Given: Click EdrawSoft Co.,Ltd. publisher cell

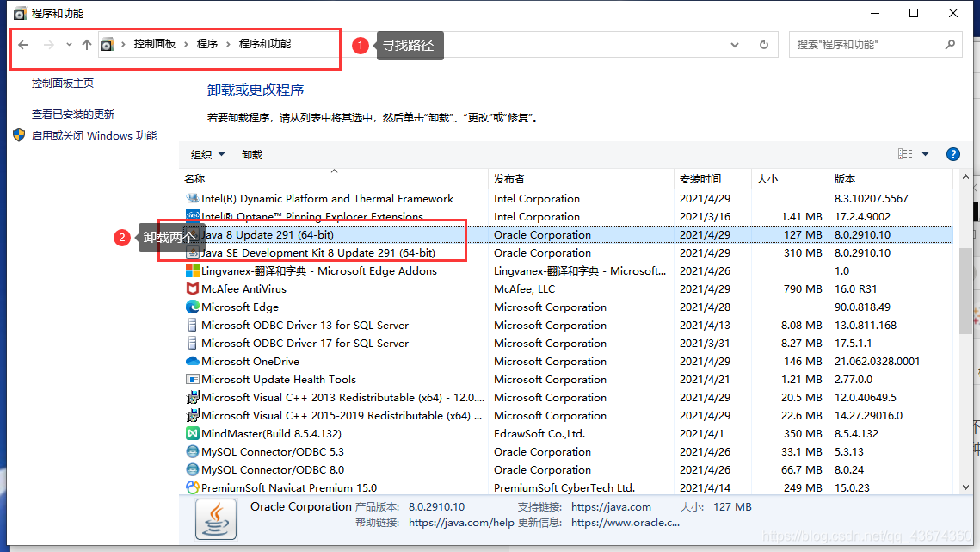Looking at the screenshot, I should (x=539, y=434).
